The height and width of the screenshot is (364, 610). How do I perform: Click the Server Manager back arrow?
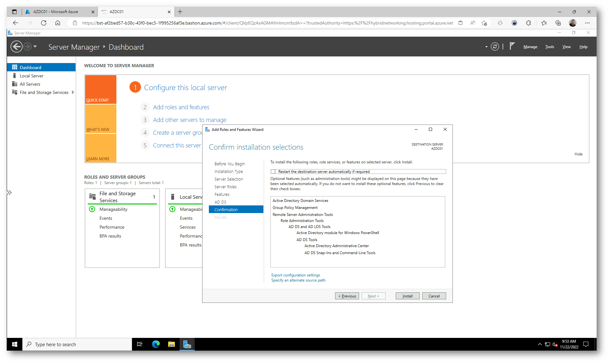[x=17, y=47]
